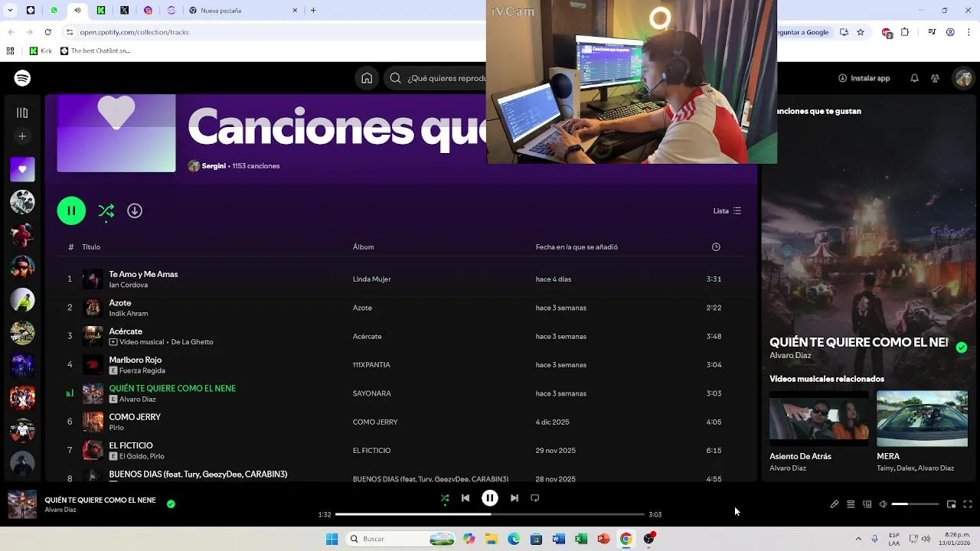Click the Chrome address bar URL
The height and width of the screenshot is (551, 980).
(x=135, y=32)
